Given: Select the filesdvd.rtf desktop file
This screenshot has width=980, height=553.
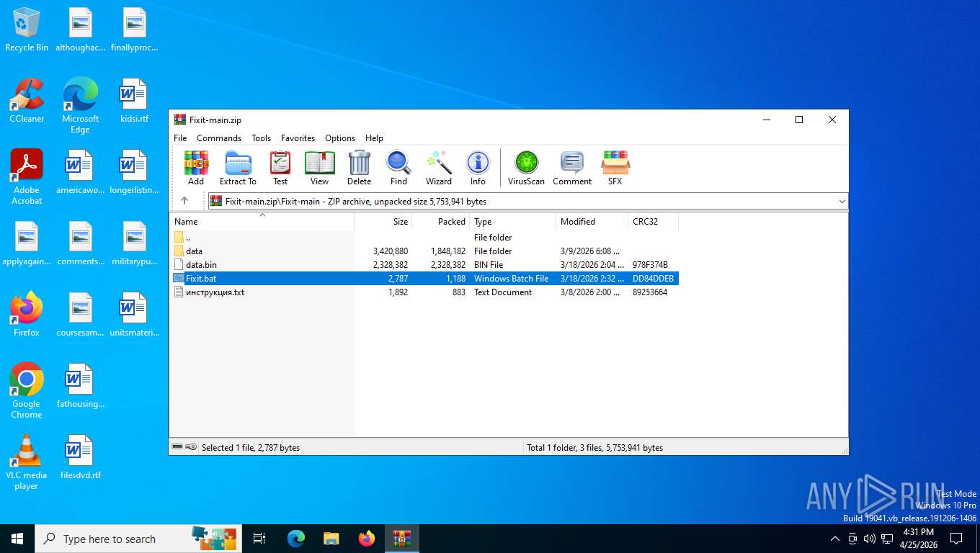Looking at the screenshot, I should click(80, 457).
